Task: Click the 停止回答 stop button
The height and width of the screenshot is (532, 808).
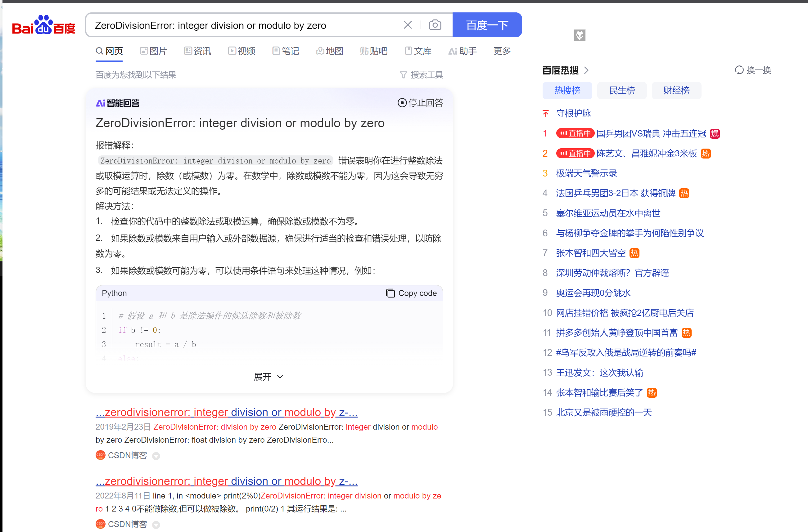Action: click(420, 102)
